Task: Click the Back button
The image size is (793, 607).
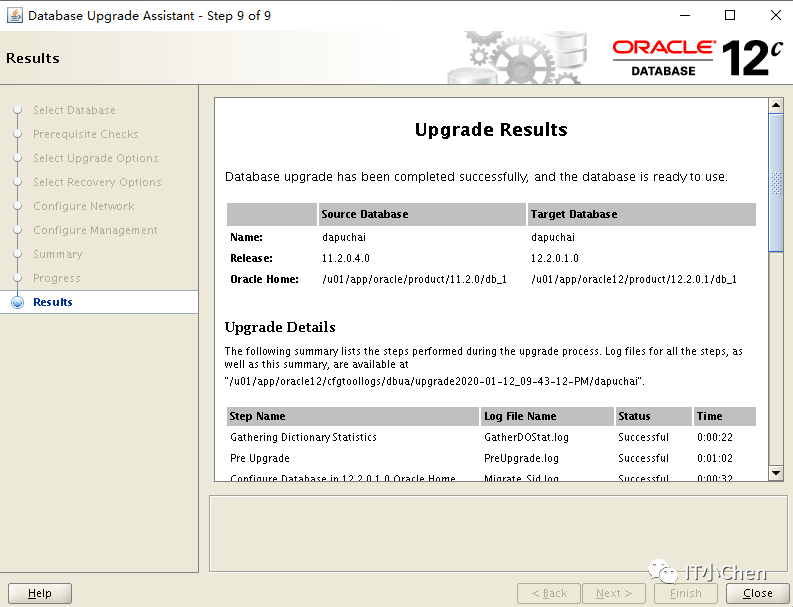Action: click(x=549, y=593)
